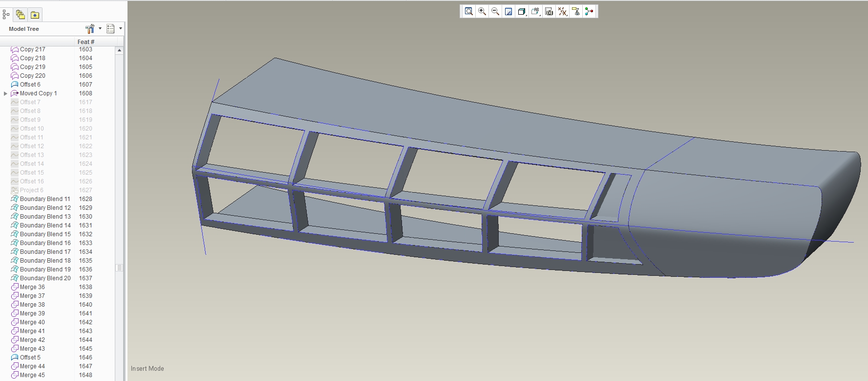Viewport: 868px width, 381px height.
Task: Select the Copy 220 feature
Action: pyautogui.click(x=32, y=76)
